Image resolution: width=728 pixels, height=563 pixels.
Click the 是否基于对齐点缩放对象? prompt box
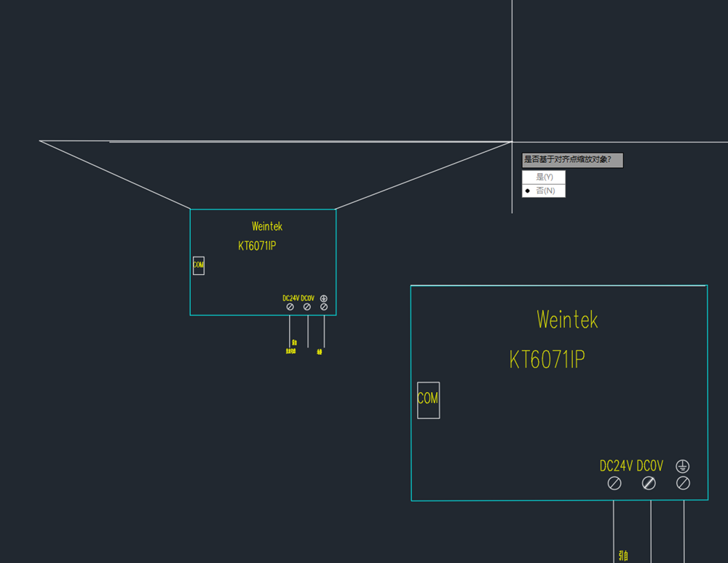pos(572,160)
